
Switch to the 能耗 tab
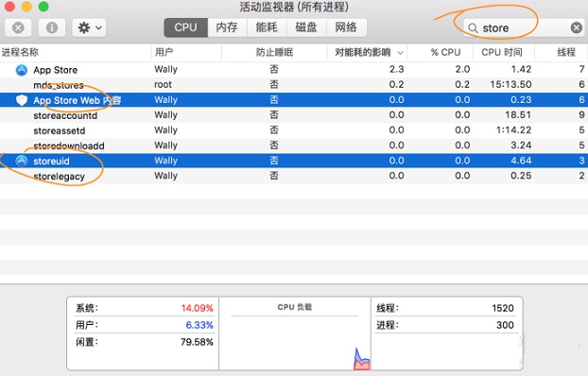coord(267,27)
